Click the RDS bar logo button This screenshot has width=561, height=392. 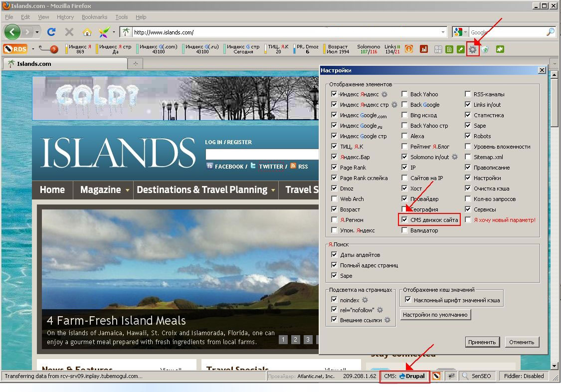point(15,49)
